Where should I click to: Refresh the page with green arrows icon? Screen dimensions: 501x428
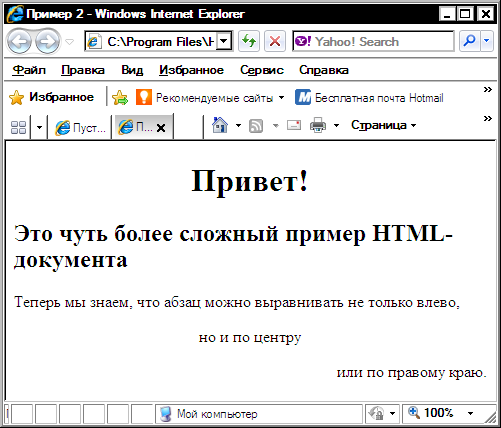click(x=249, y=42)
